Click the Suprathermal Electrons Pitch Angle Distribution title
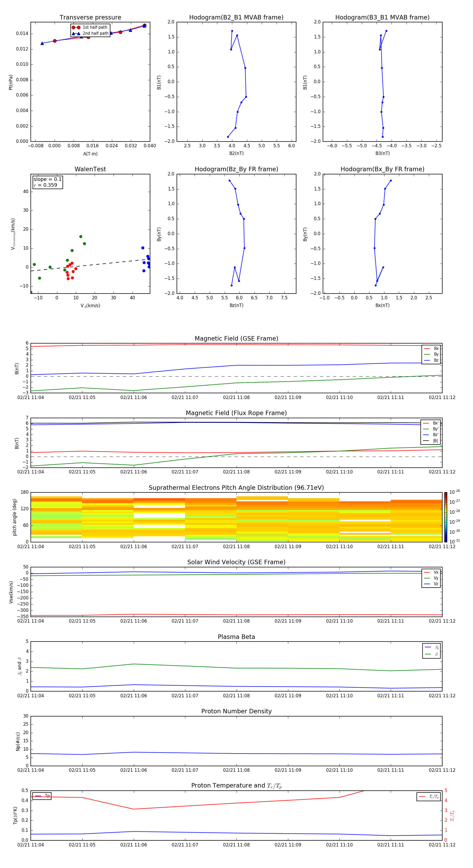473x868 pixels. [236, 488]
